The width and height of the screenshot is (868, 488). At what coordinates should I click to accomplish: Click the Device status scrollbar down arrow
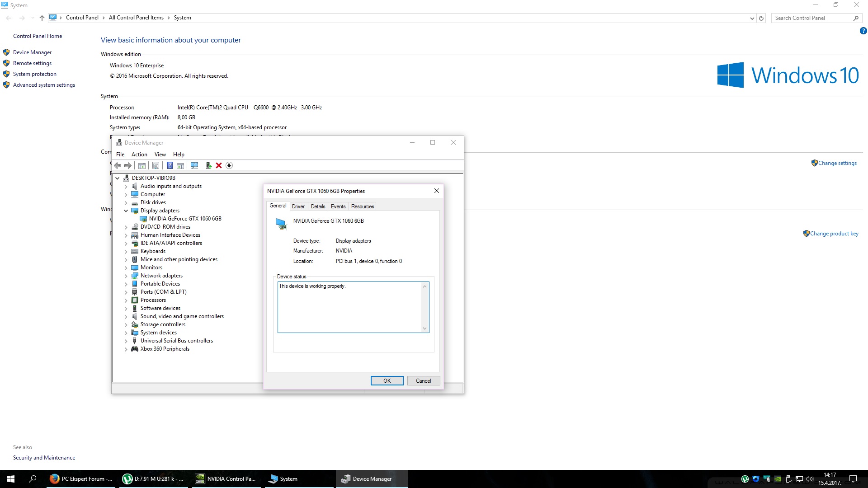coord(425,328)
